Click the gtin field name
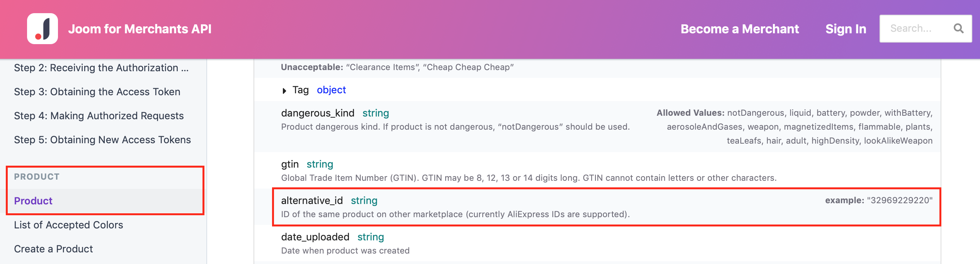Screen dimensions: 980x264 [x=290, y=164]
